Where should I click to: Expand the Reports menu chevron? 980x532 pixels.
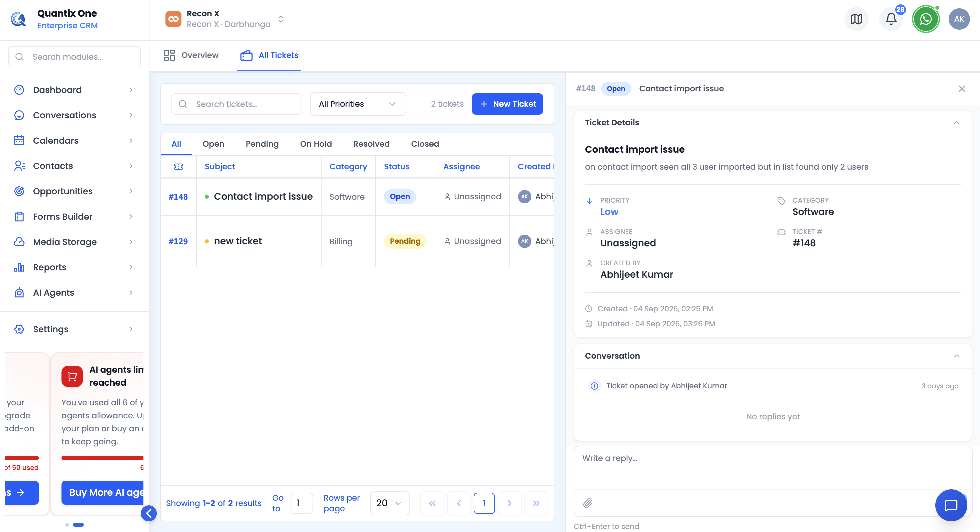pyautogui.click(x=131, y=267)
